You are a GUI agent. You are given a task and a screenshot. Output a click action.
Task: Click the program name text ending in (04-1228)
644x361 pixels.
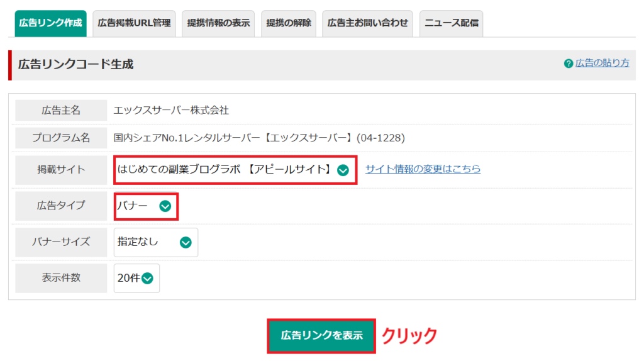coord(259,137)
